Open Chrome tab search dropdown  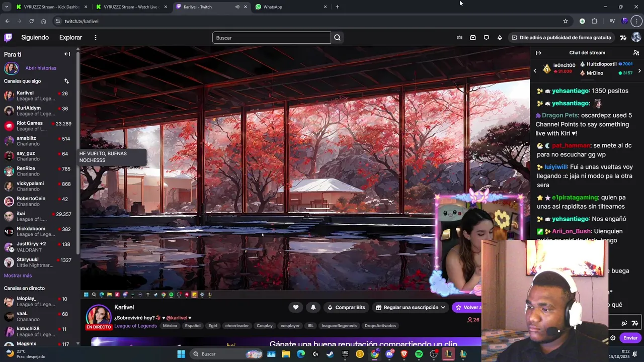7,7
